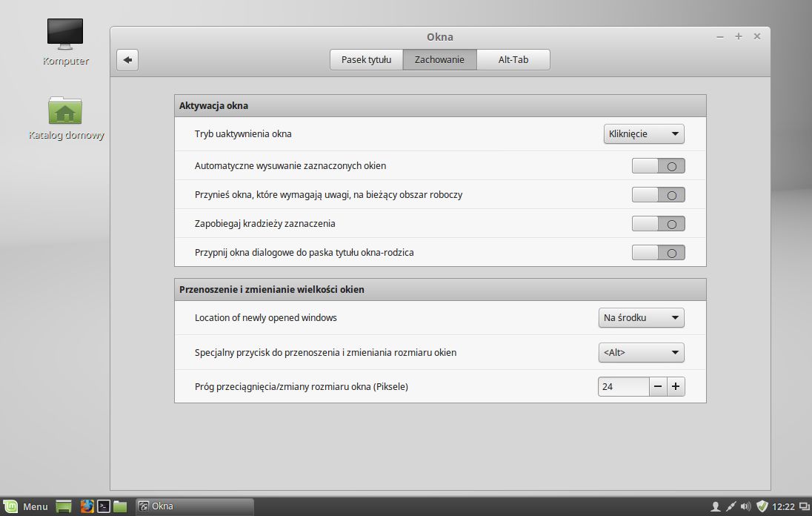Minimize the Okna window
Viewport: 812px width, 516px height.
pos(720,37)
